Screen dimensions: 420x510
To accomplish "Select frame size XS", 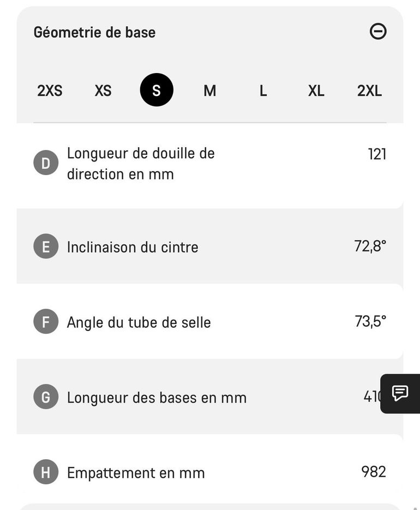I will [x=103, y=91].
